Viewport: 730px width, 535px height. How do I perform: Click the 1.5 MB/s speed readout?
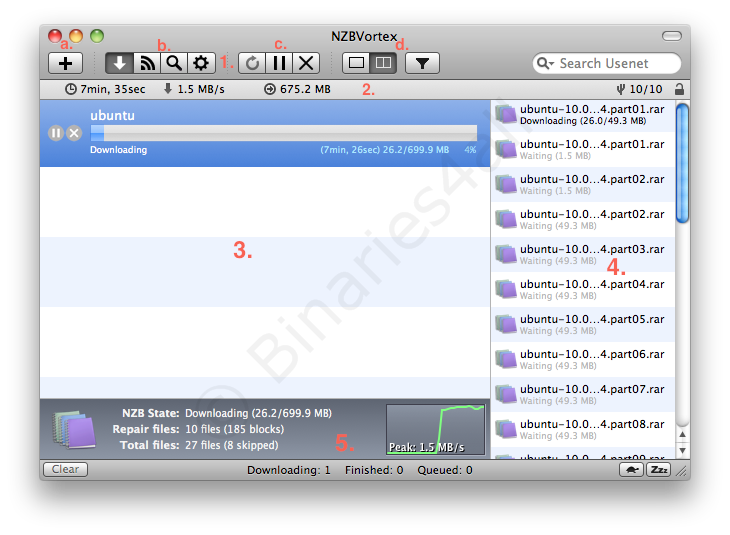click(x=195, y=89)
